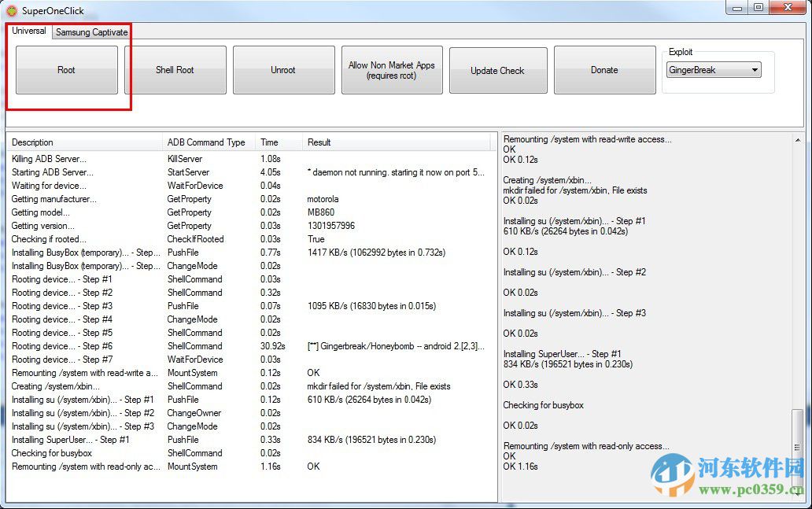812x509 pixels.
Task: Click the 'CheckIfRooted' command type cell
Action: click(x=196, y=239)
